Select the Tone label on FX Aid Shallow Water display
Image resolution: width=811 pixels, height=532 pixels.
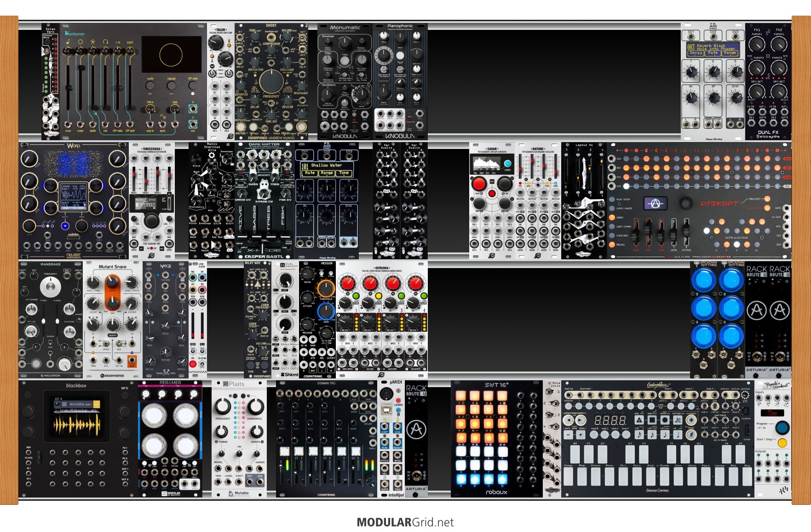(x=344, y=173)
